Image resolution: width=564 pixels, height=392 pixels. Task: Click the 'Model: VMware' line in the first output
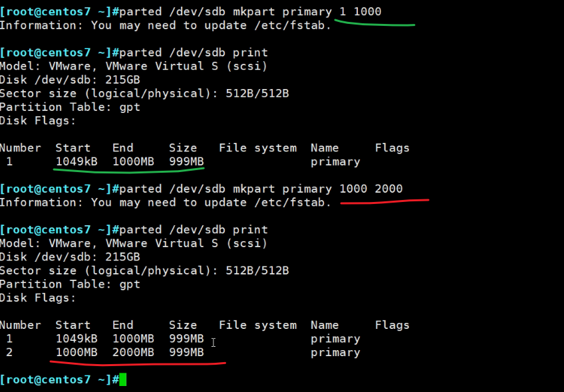[133, 66]
